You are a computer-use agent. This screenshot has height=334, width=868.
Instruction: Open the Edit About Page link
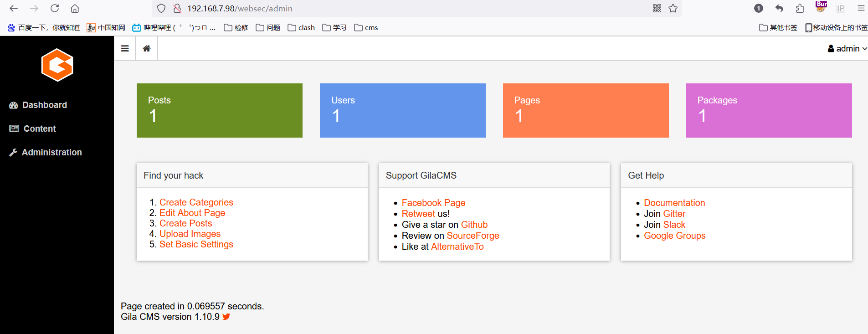[x=192, y=213]
